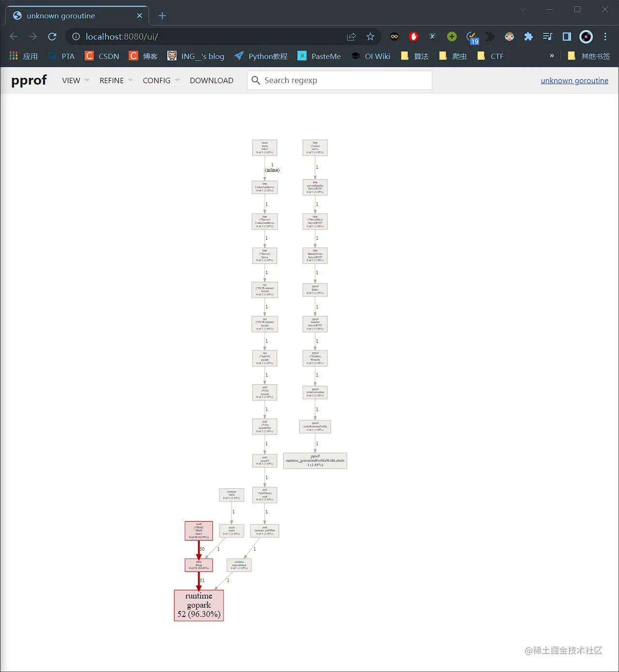Click the green plus extension icon
The width and height of the screenshot is (619, 672).
452,36
